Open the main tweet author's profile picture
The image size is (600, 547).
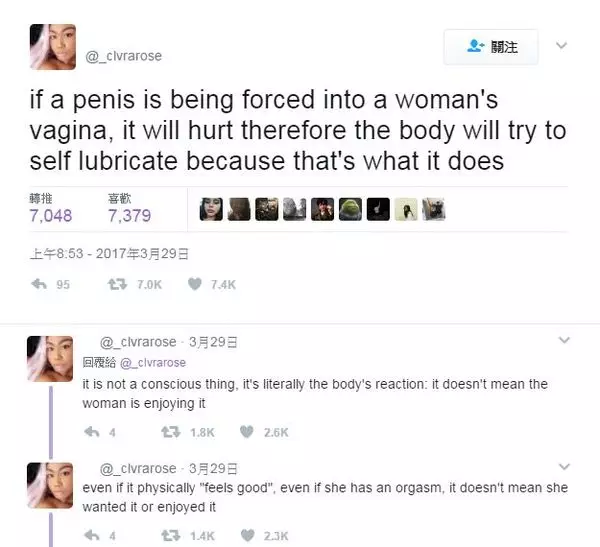click(x=53, y=47)
